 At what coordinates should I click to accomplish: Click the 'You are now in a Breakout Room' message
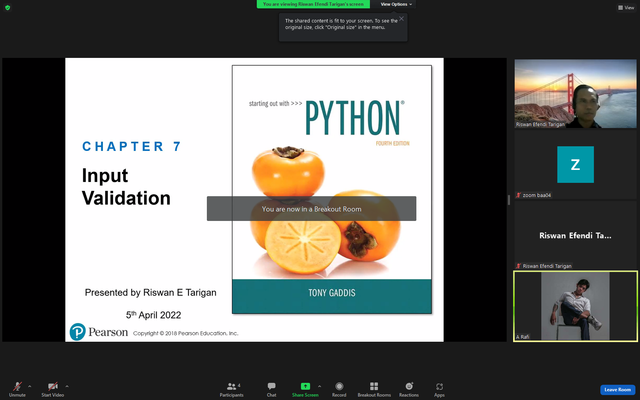point(311,209)
